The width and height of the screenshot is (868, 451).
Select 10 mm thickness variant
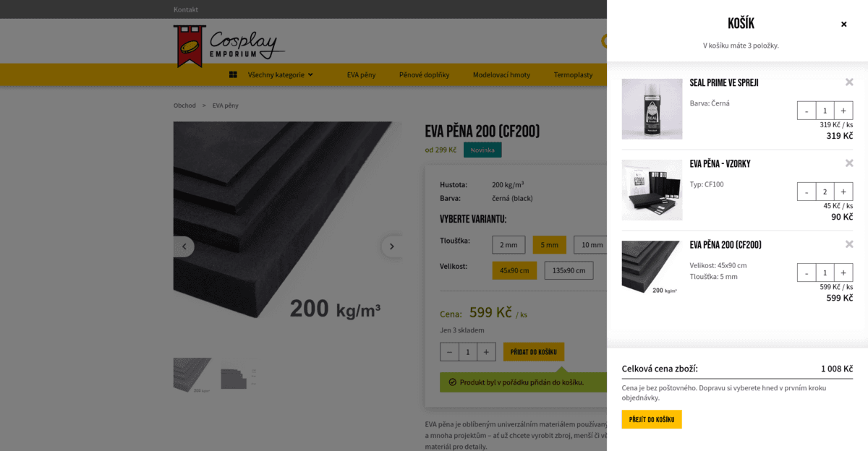click(591, 245)
